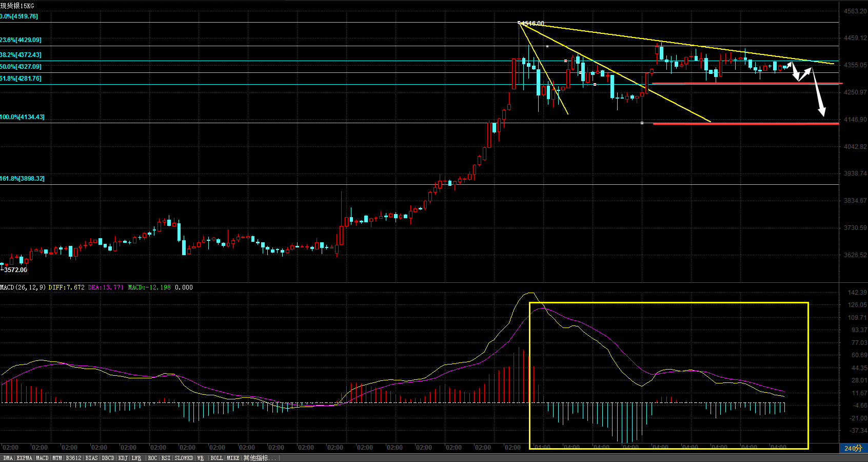Open the MACD indicator tab
Viewport: 868px width, 462px height.
43,458
